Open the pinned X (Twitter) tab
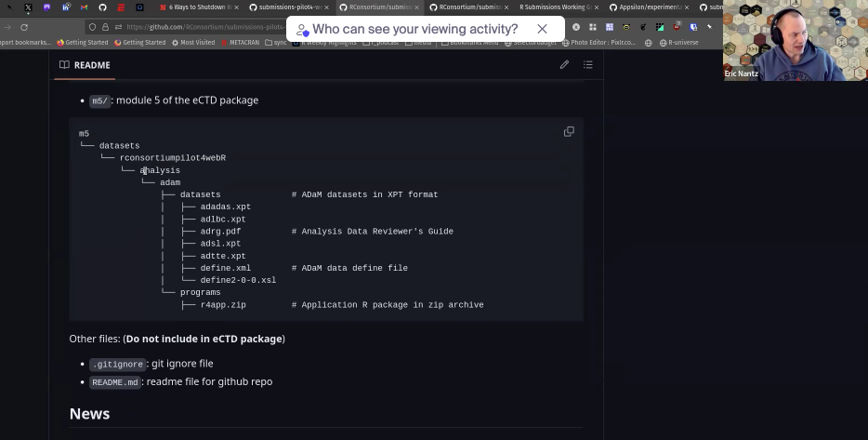 (x=28, y=7)
